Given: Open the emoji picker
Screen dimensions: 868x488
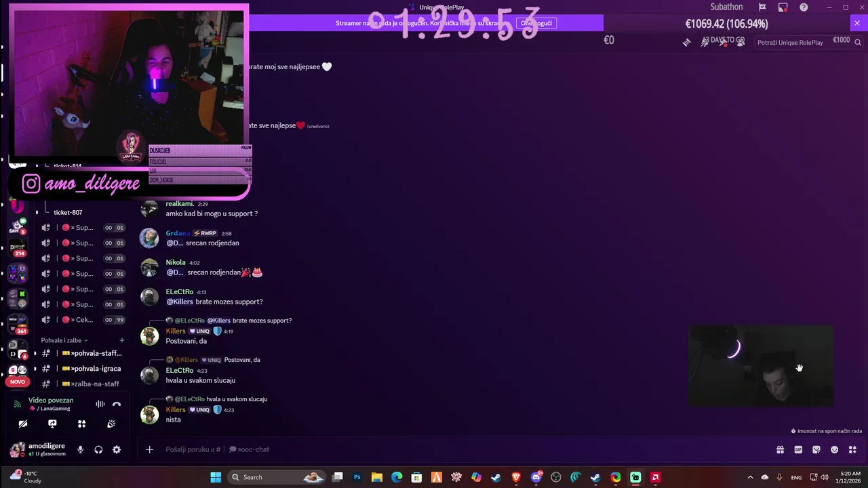Looking at the screenshot, I should (x=835, y=449).
